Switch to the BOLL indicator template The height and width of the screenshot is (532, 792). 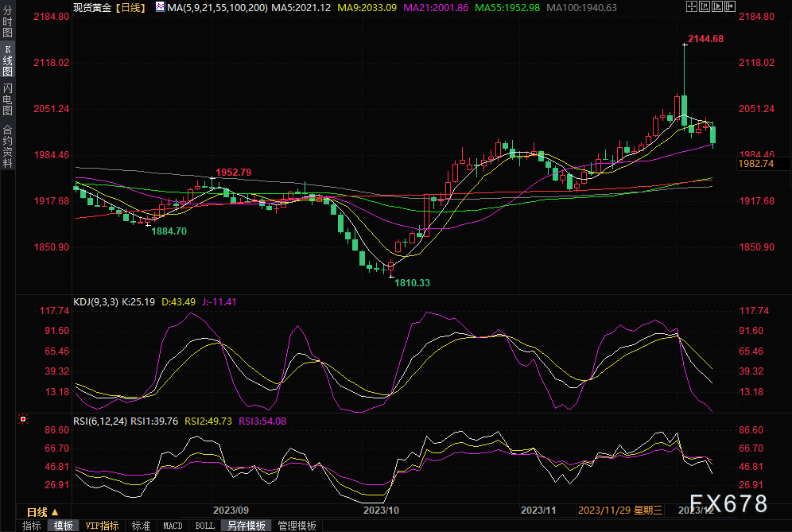pos(204,526)
